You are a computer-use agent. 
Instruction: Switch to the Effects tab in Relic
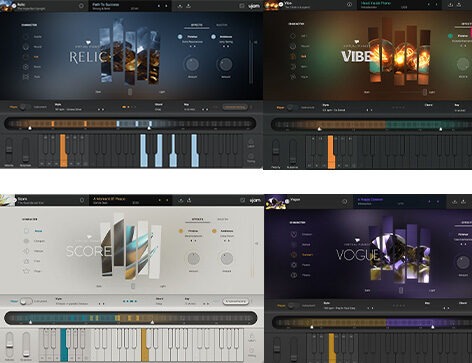coord(196,25)
